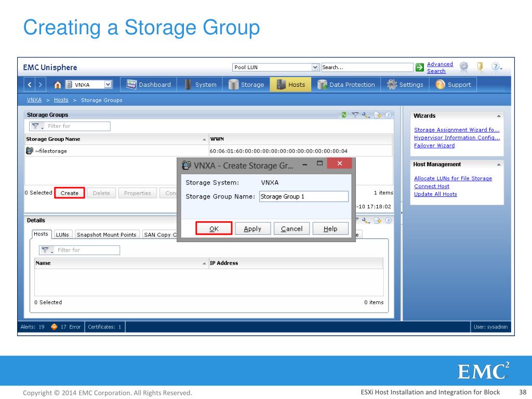
Task: Click the Connect Host link
Action: coord(432,186)
